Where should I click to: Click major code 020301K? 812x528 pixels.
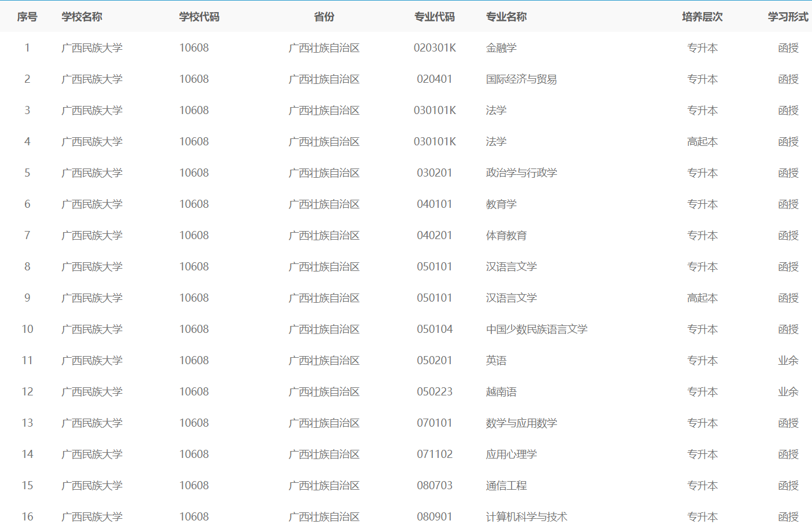click(435, 48)
